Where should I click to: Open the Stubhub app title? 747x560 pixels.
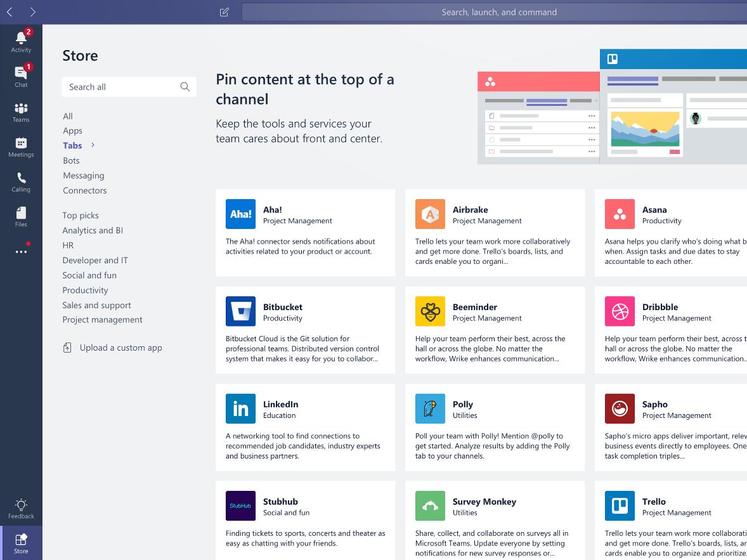tap(280, 502)
